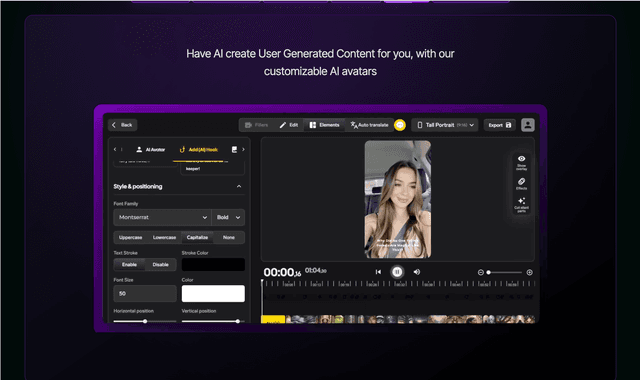Switch to the Elements tab
Screen dimensions: 640x380
(324, 125)
